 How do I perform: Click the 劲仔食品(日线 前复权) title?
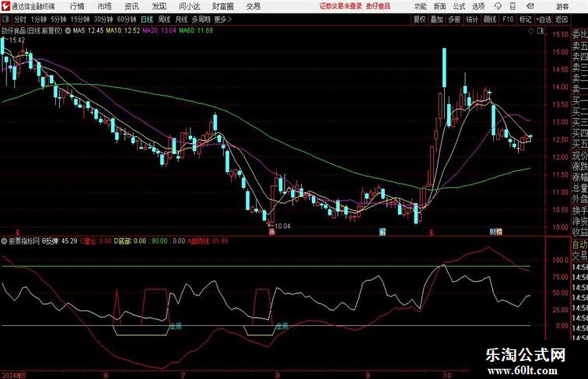pyautogui.click(x=32, y=30)
